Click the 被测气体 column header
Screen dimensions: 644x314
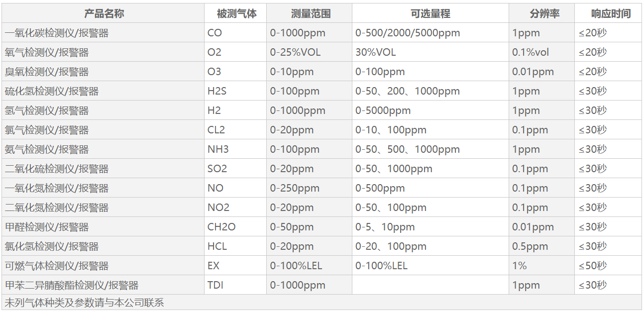(236, 13)
